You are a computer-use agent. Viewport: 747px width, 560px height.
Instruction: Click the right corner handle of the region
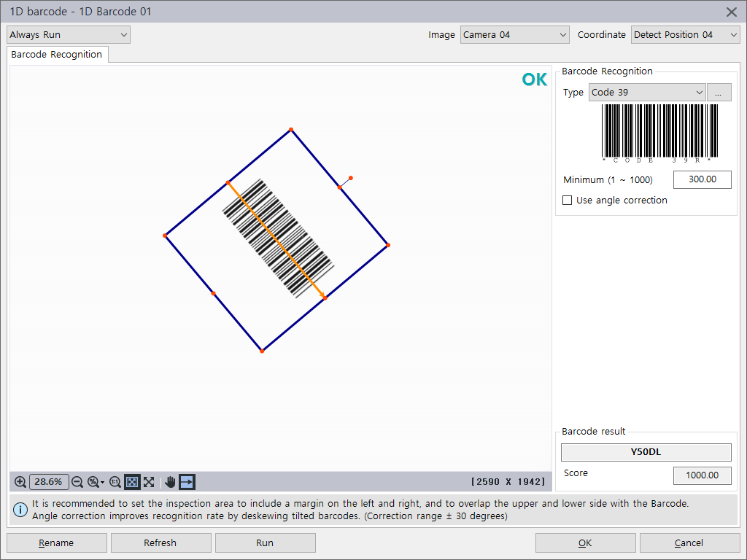388,245
